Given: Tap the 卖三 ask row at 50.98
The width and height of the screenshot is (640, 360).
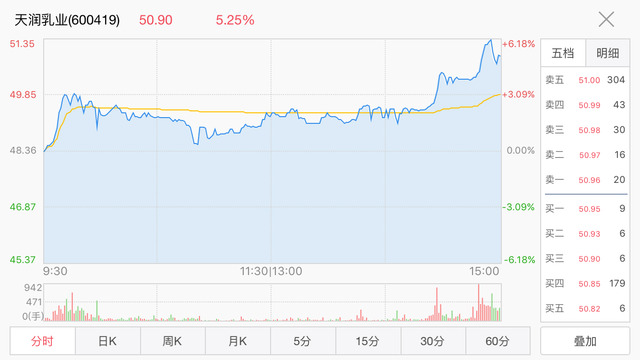Looking at the screenshot, I should (585, 130).
